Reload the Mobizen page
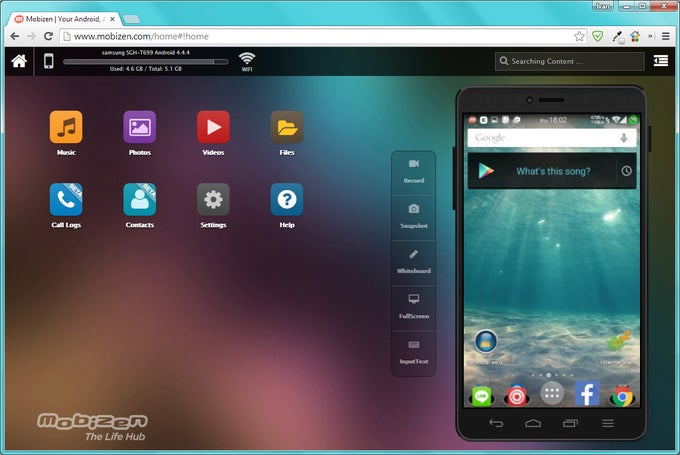This screenshot has height=455, width=680. click(x=49, y=36)
